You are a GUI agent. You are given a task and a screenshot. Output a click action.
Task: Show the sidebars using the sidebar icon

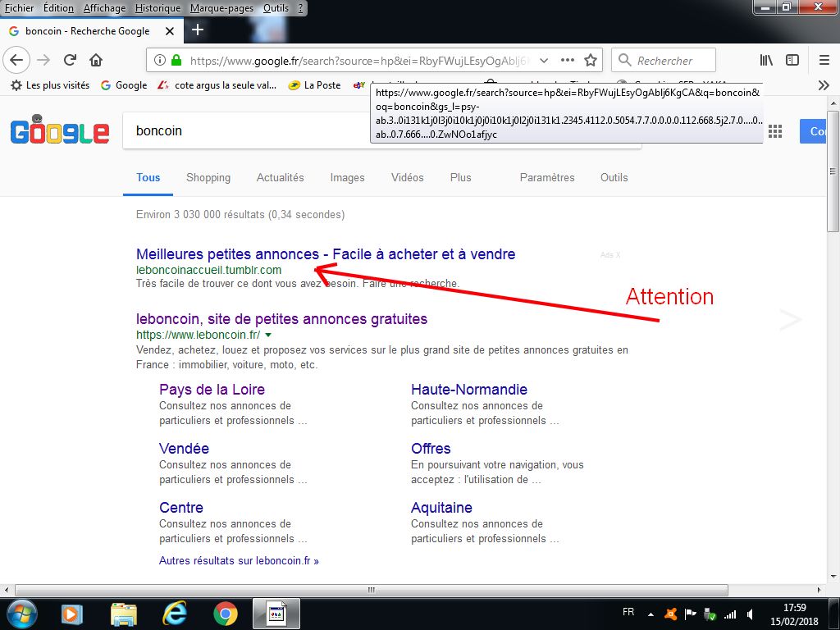(792, 60)
